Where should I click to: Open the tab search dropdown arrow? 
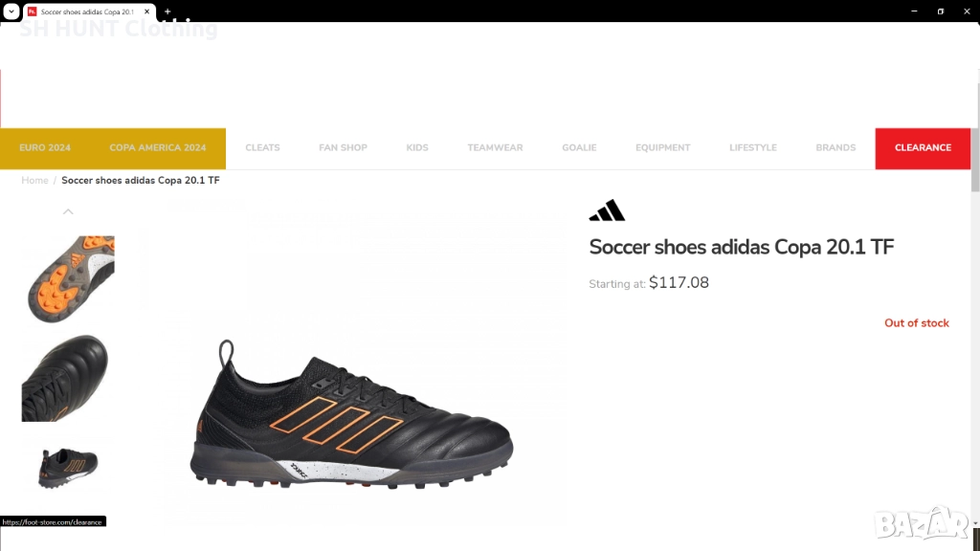click(x=11, y=11)
